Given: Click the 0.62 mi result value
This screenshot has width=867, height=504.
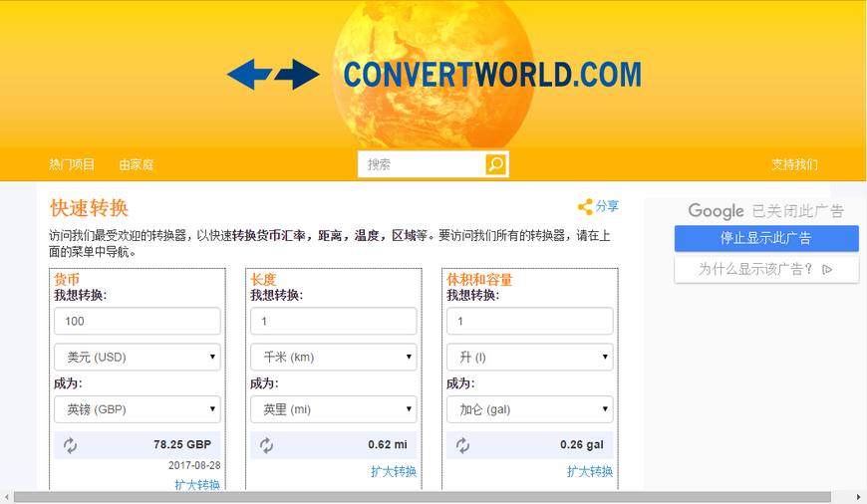Looking at the screenshot, I should tap(388, 444).
